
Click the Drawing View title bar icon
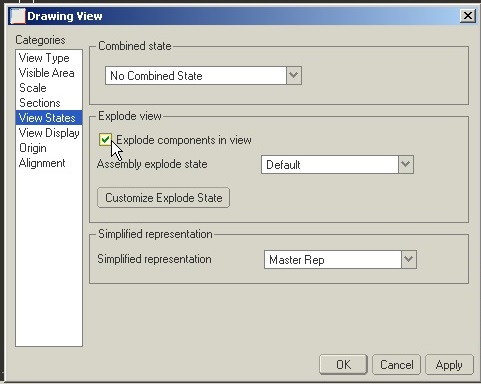18,16
